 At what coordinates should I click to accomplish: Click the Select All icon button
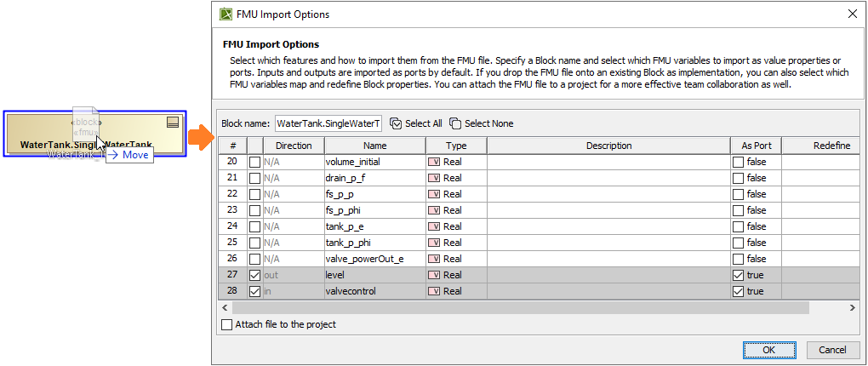click(396, 123)
